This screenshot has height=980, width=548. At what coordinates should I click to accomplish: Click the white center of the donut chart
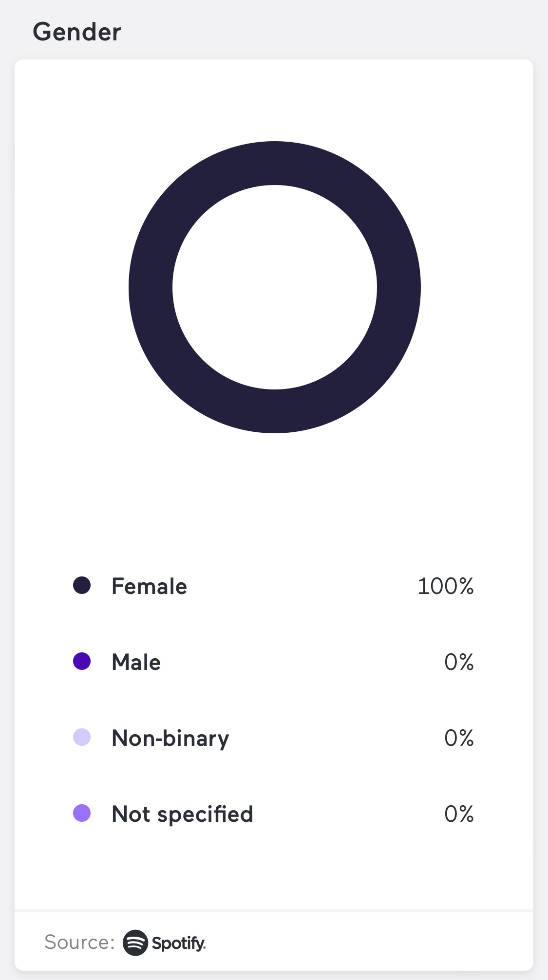tap(275, 287)
